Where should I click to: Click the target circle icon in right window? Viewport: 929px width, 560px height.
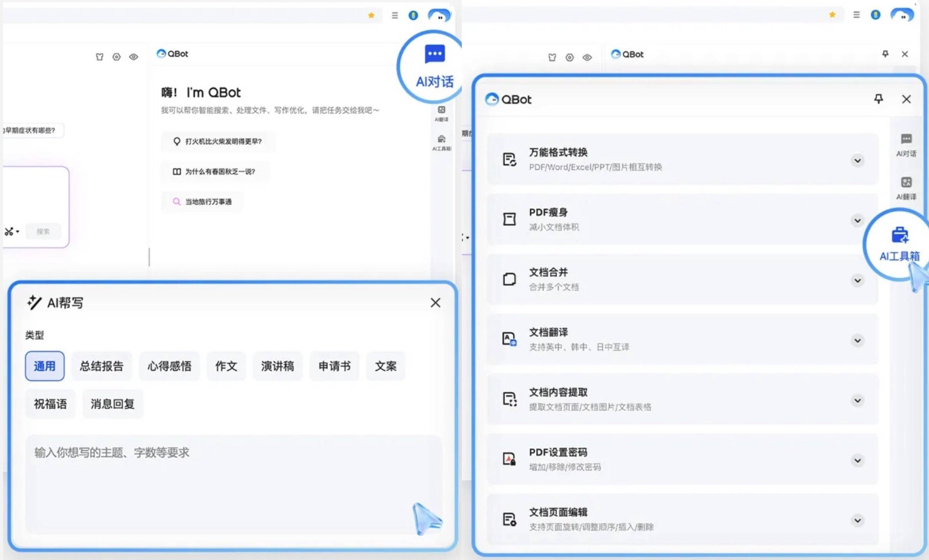570,58
